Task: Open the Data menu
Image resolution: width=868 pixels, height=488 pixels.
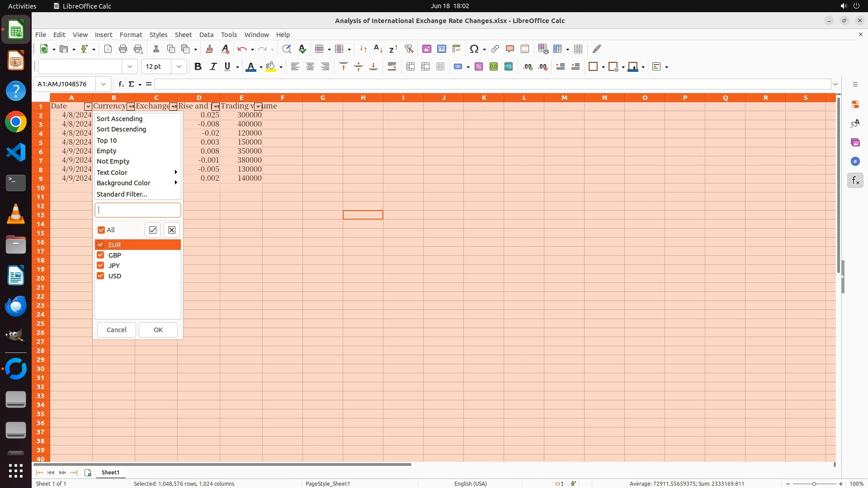Action: coord(206,35)
